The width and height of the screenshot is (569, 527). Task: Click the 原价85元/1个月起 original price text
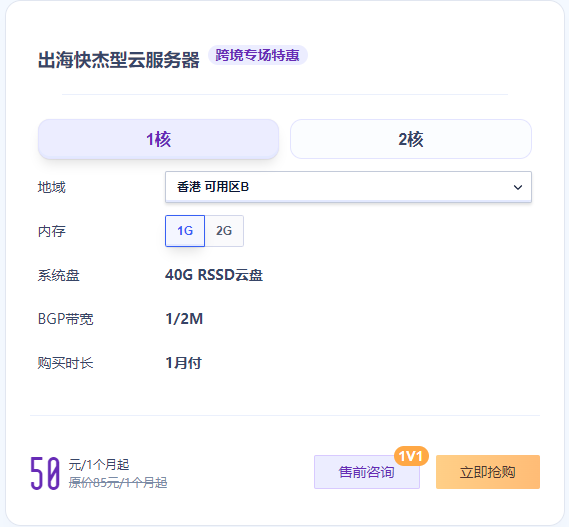(x=118, y=483)
